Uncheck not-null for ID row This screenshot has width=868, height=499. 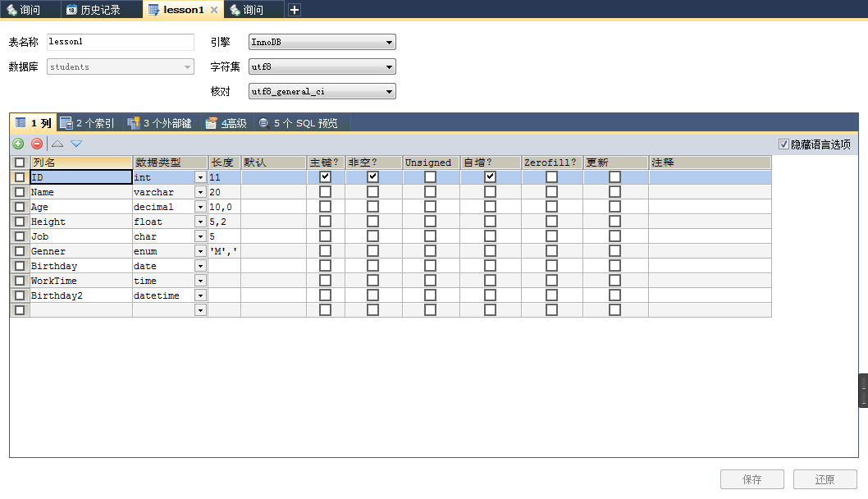tap(373, 176)
